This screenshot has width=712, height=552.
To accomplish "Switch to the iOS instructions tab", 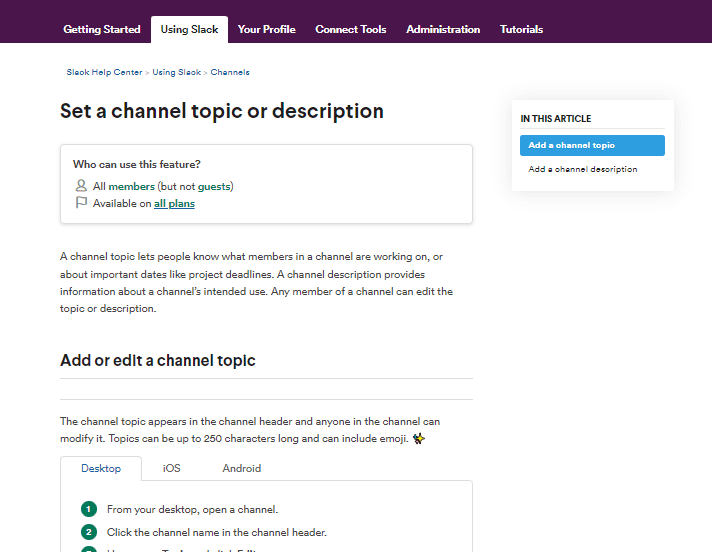I will tap(172, 468).
